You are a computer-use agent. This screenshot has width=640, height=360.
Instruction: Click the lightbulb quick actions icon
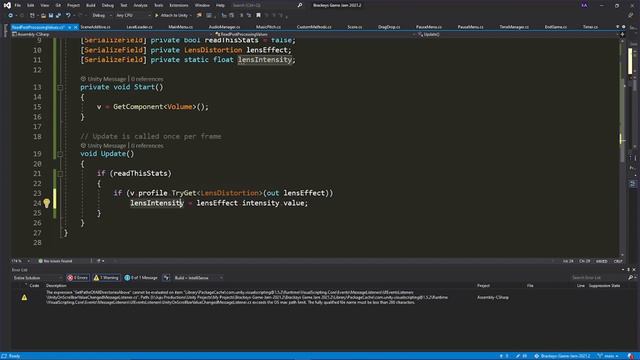(47, 203)
